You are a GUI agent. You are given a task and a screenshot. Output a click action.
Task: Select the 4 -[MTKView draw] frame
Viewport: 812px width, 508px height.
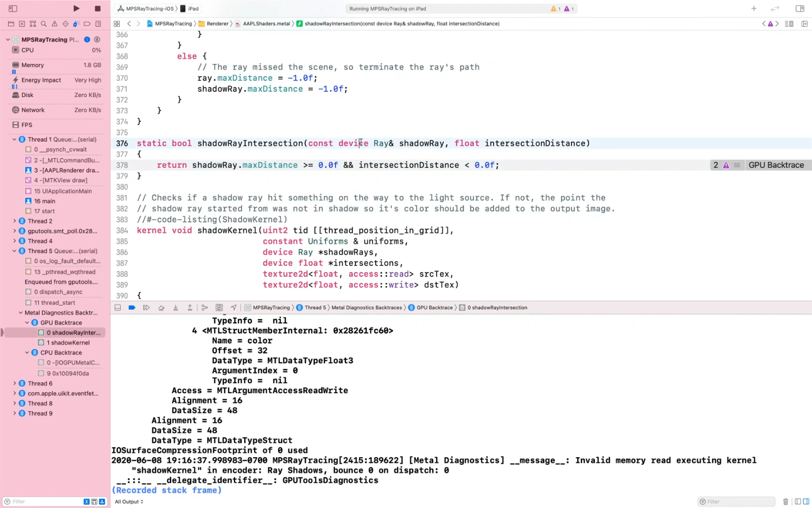[x=56, y=180]
